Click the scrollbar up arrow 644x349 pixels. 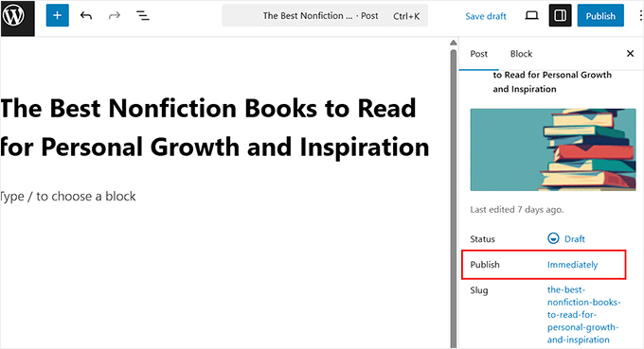point(453,43)
